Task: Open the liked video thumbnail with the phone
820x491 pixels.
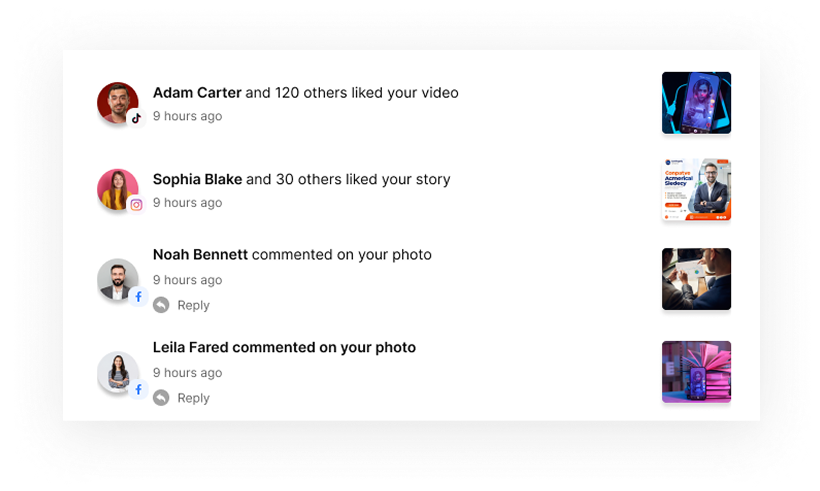Action: point(696,103)
